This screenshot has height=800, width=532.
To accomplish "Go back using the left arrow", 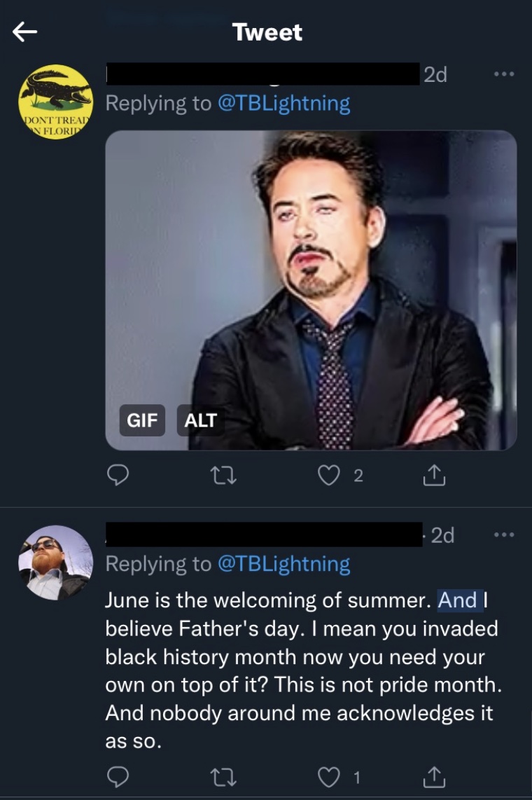I will [24, 32].
